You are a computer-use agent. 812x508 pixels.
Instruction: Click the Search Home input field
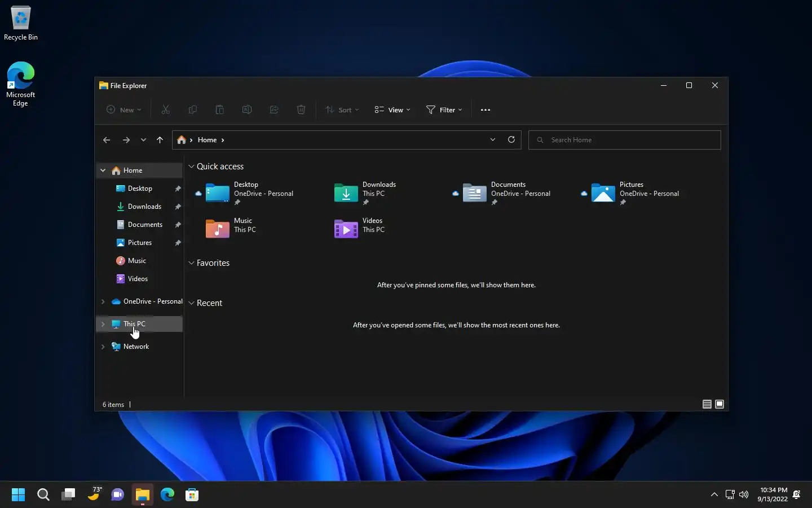pyautogui.click(x=624, y=140)
